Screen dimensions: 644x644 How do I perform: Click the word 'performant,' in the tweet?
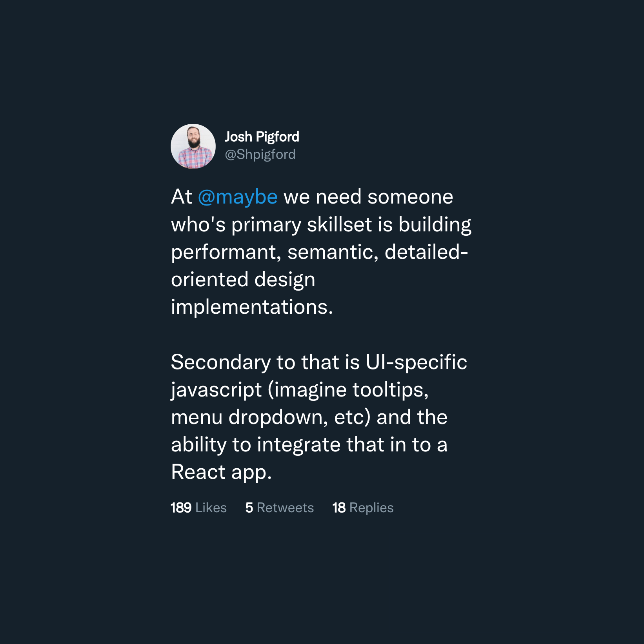coord(226,252)
